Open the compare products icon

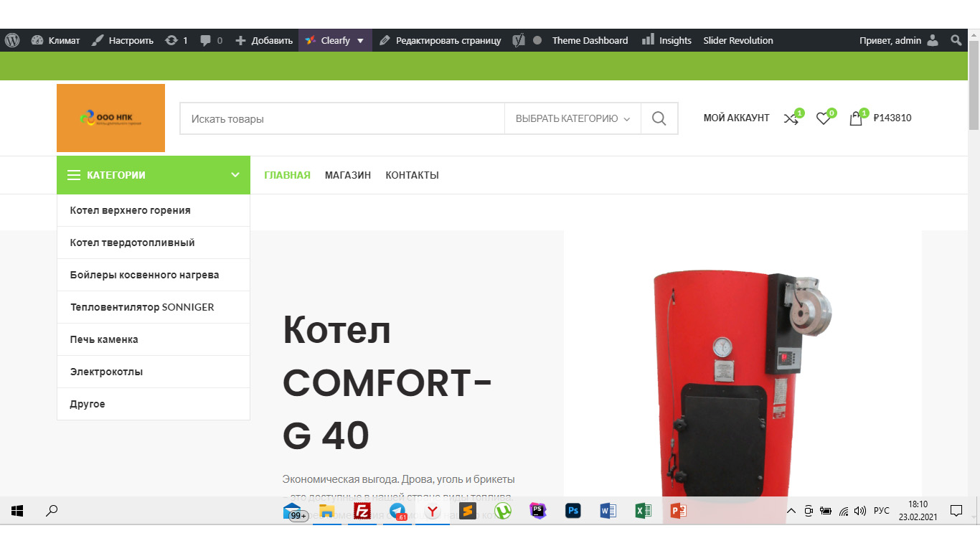(791, 118)
